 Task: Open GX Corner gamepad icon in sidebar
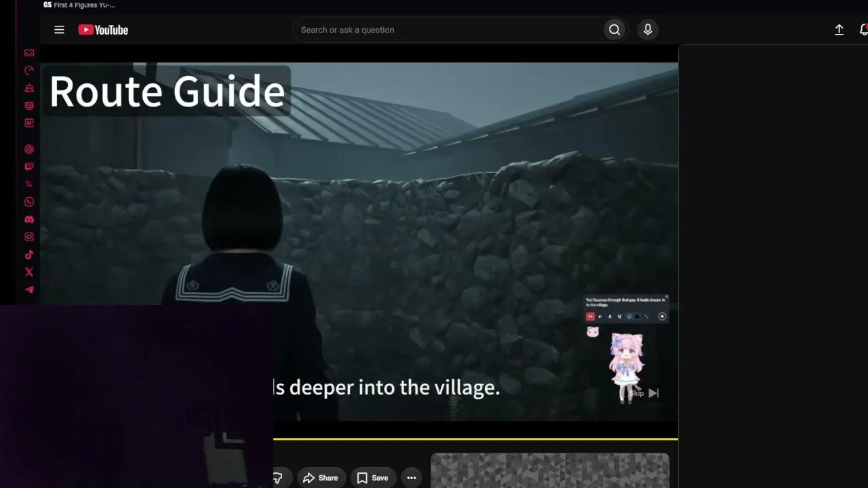coord(29,53)
